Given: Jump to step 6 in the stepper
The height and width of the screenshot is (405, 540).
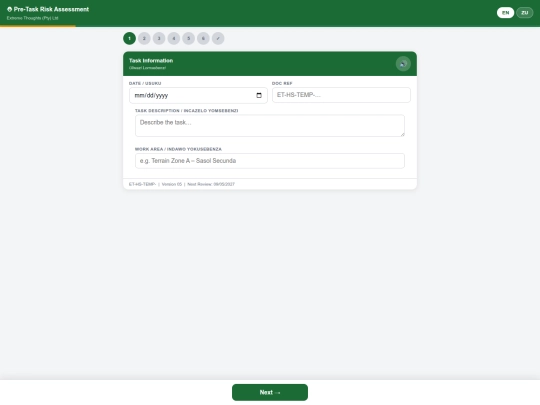Looking at the screenshot, I should tap(203, 38).
